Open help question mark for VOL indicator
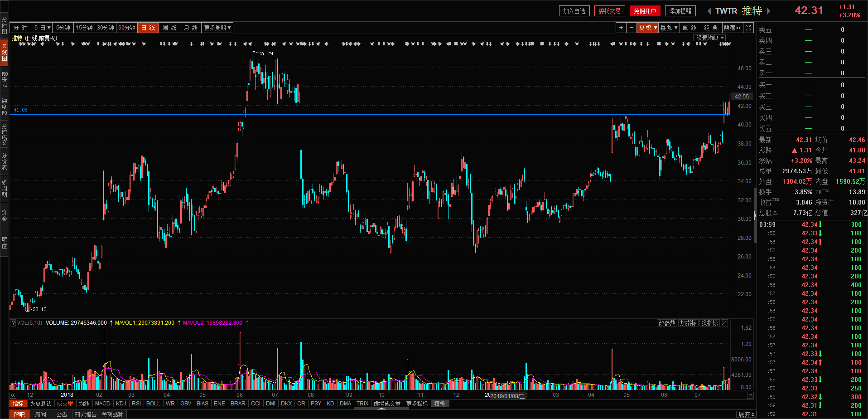This screenshot has width=868, height=419. pos(13,323)
